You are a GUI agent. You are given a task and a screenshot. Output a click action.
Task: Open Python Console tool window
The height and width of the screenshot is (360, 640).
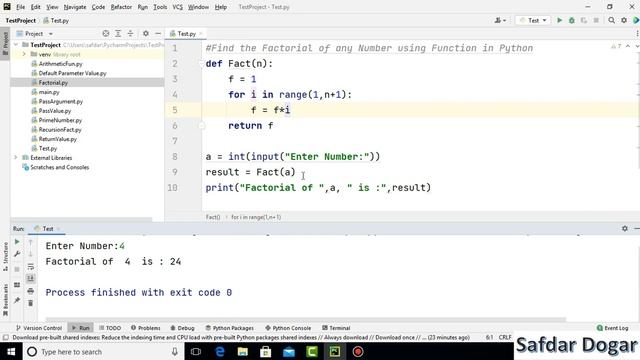288,328
